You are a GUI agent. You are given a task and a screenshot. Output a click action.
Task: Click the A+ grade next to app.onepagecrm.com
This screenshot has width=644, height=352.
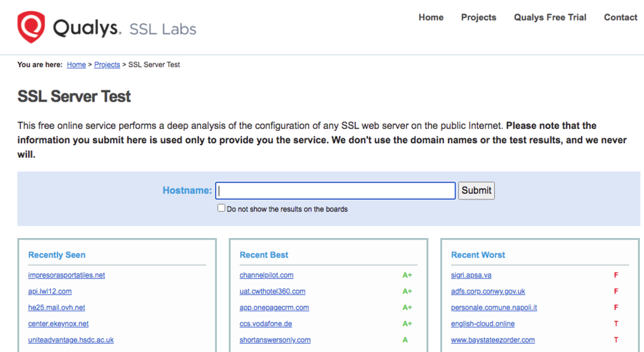pyautogui.click(x=407, y=308)
